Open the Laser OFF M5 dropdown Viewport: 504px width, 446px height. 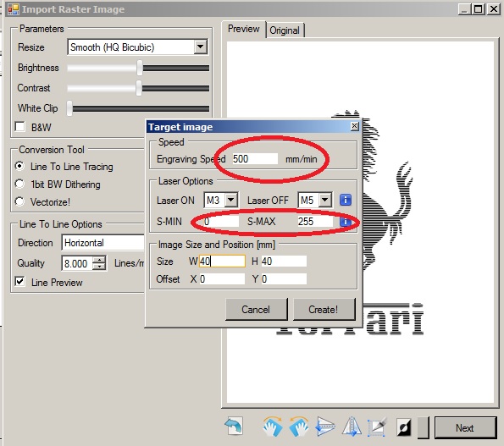pos(325,200)
